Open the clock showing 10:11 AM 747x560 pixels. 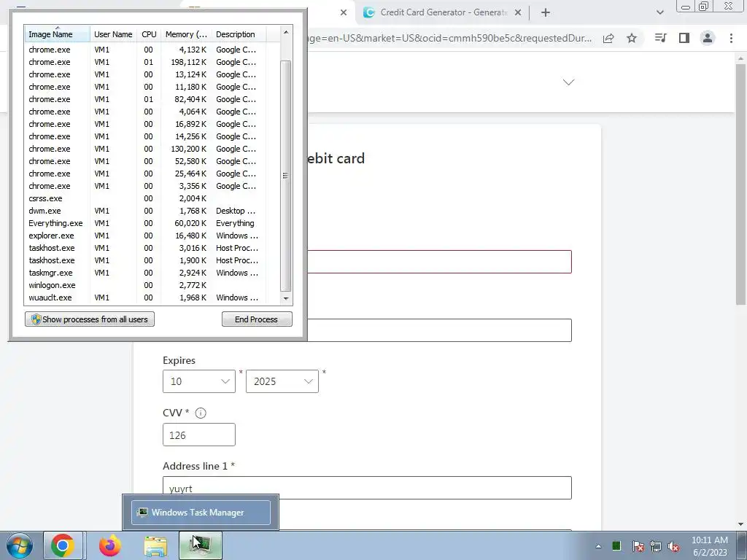(709, 545)
